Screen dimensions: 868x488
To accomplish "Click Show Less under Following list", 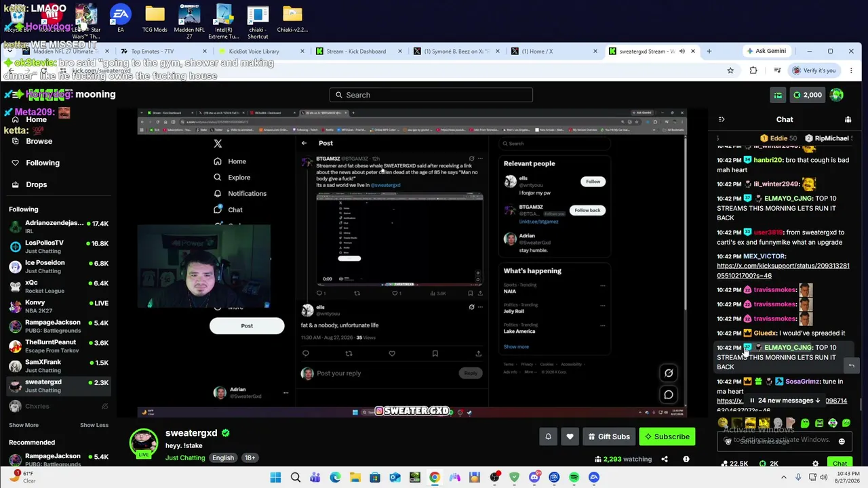I will point(94,425).
